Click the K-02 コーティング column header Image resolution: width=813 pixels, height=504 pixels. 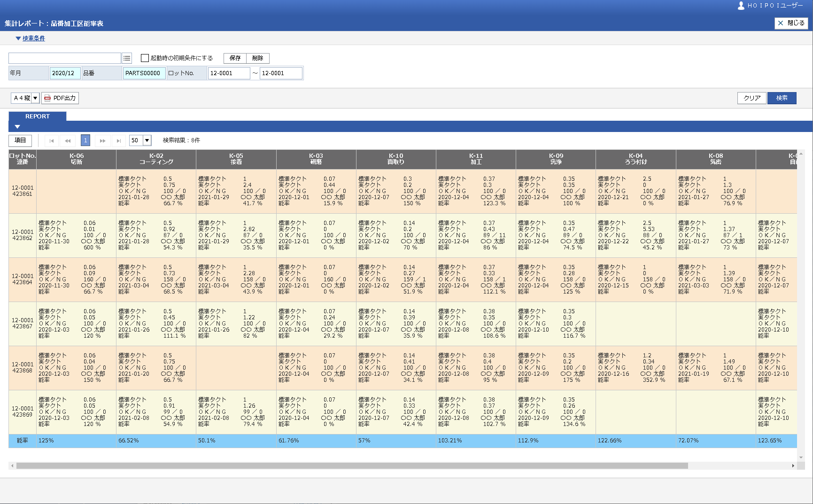pos(156,159)
